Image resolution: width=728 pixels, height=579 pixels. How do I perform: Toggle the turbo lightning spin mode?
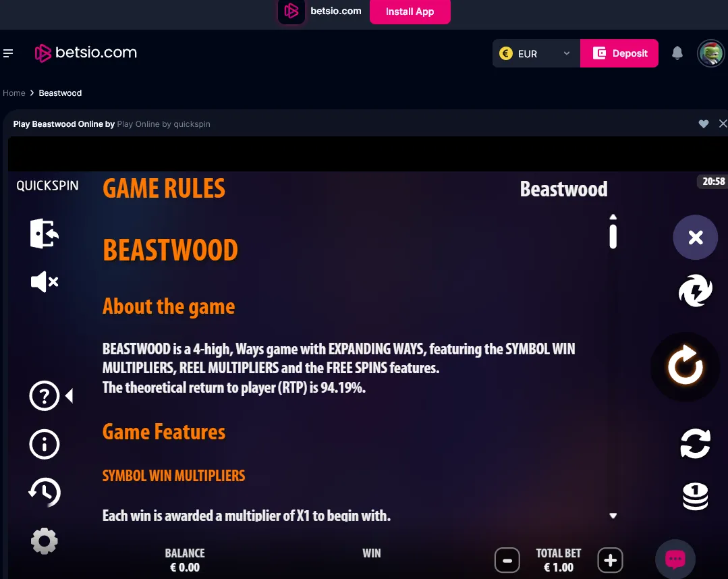click(x=696, y=291)
